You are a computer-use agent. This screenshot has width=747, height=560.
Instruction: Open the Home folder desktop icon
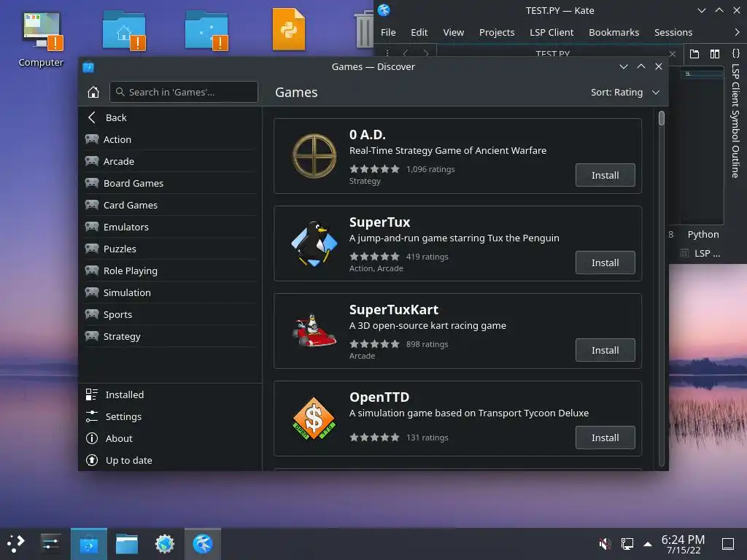[x=124, y=31]
